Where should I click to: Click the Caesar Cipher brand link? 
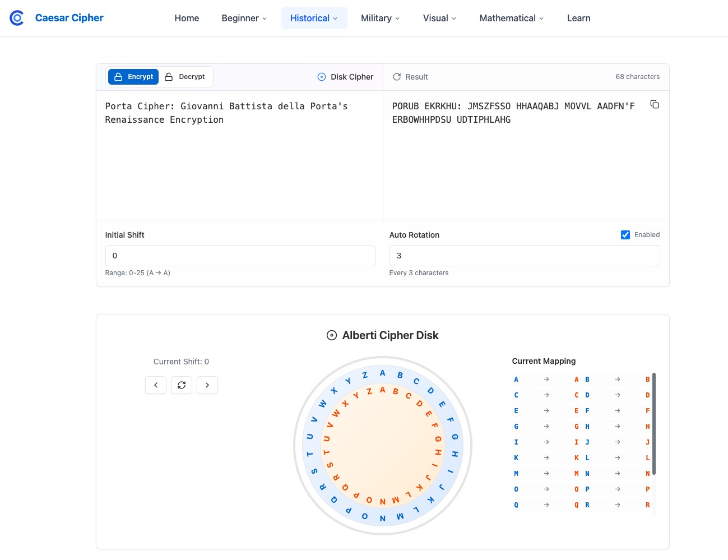(x=69, y=18)
